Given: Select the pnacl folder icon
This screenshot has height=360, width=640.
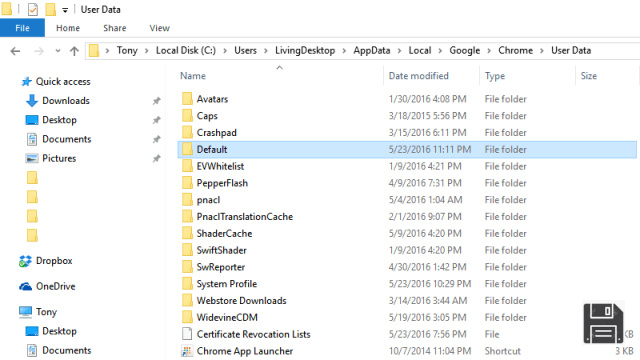Looking at the screenshot, I should (187, 200).
